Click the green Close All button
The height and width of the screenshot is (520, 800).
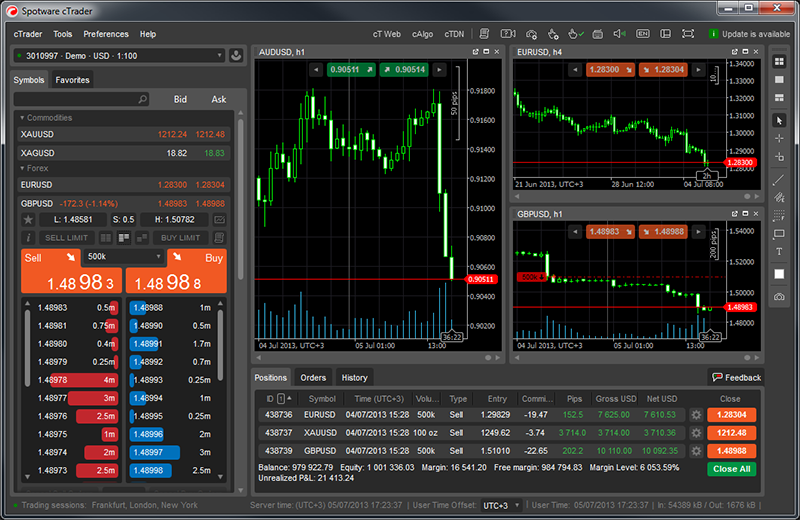pyautogui.click(x=732, y=468)
